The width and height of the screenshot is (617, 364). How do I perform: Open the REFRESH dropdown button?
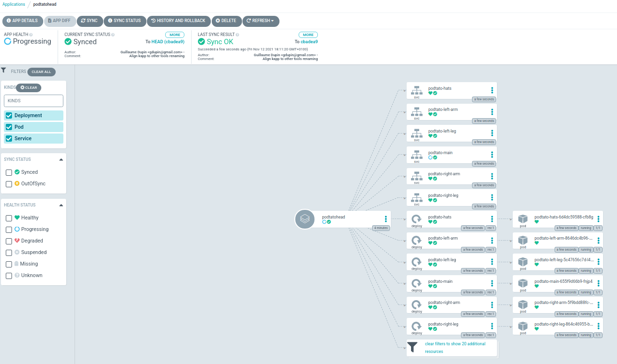tap(260, 21)
